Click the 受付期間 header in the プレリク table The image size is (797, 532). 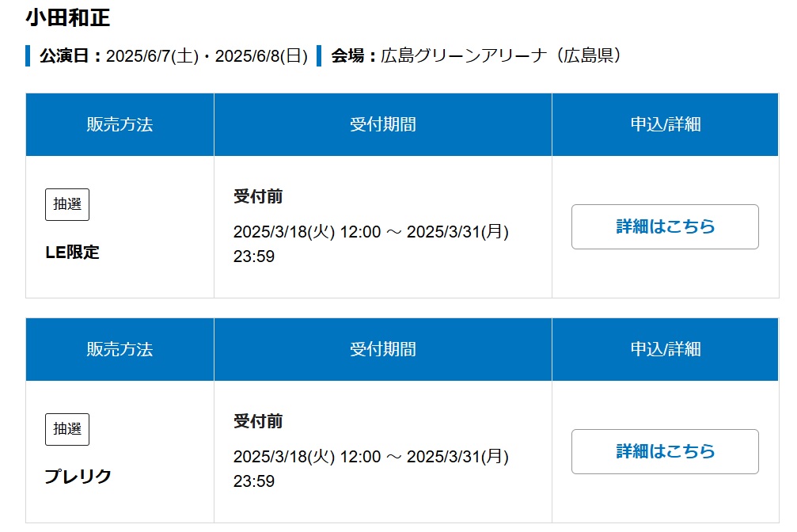[x=383, y=349]
